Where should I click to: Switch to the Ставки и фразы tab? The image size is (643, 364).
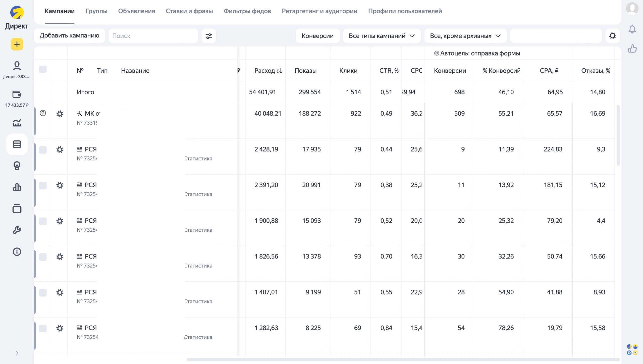coord(189,11)
